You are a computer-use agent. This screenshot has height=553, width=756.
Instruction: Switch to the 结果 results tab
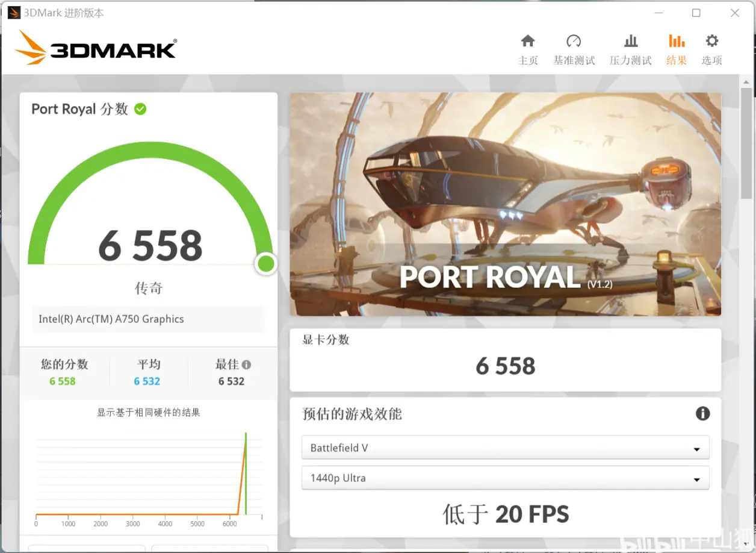tap(677, 49)
